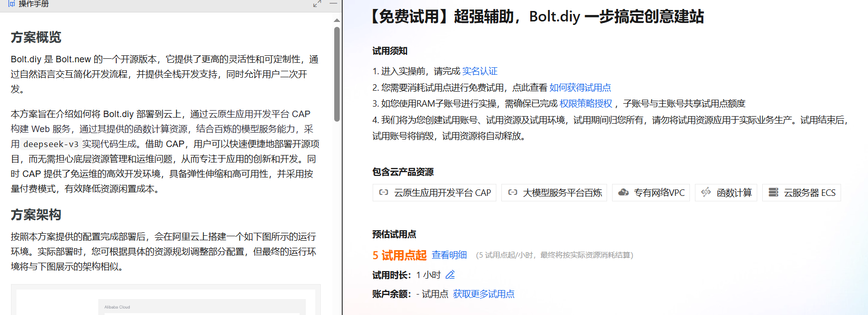Select the 云服务器 ECS tag
This screenshot has height=315, width=868.
802,192
